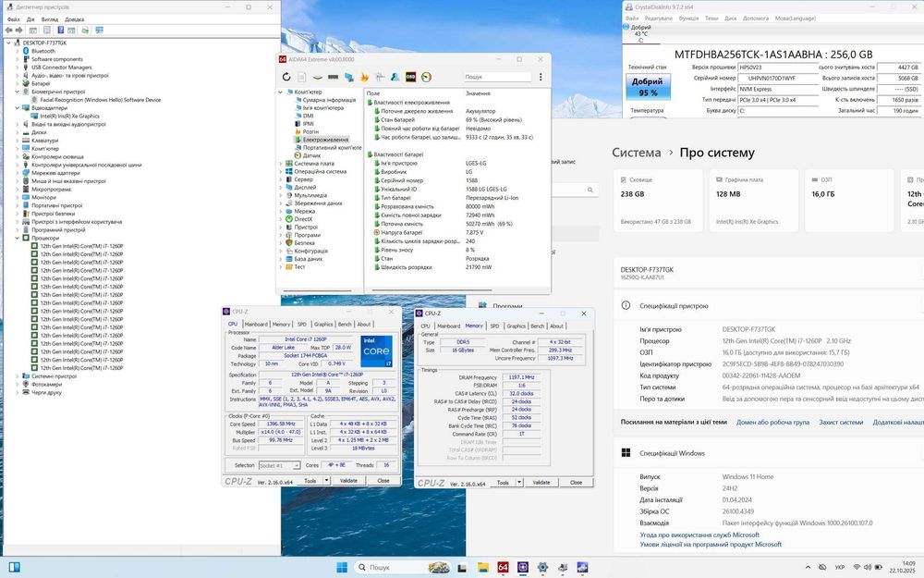The image size is (924, 578).
Task: Open the OSD panel icon in AIDA64 toolbar
Action: coord(411,77)
